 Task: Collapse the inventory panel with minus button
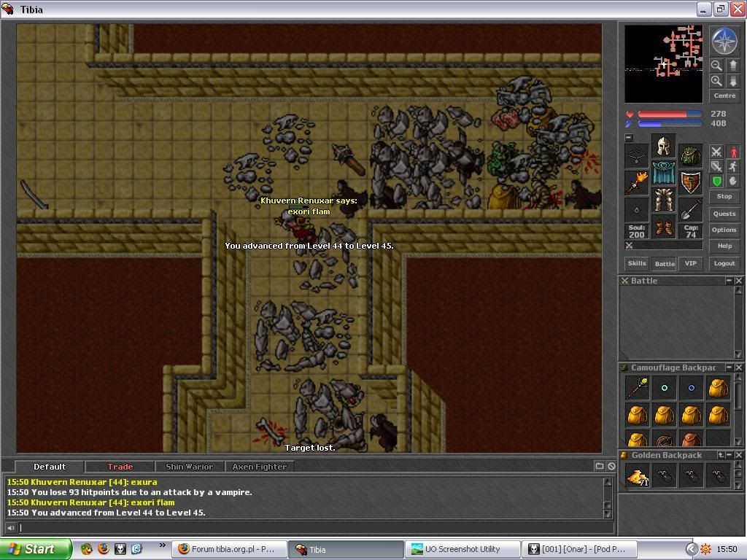click(x=629, y=138)
